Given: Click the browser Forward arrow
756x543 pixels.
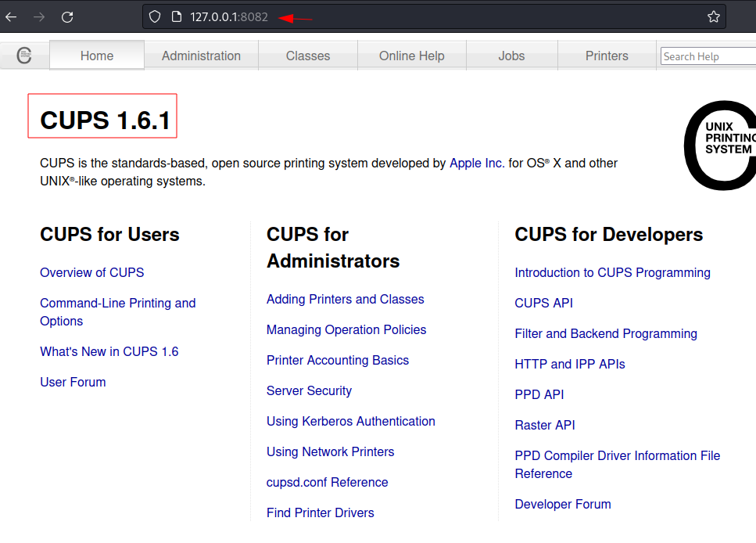Looking at the screenshot, I should click(x=39, y=17).
